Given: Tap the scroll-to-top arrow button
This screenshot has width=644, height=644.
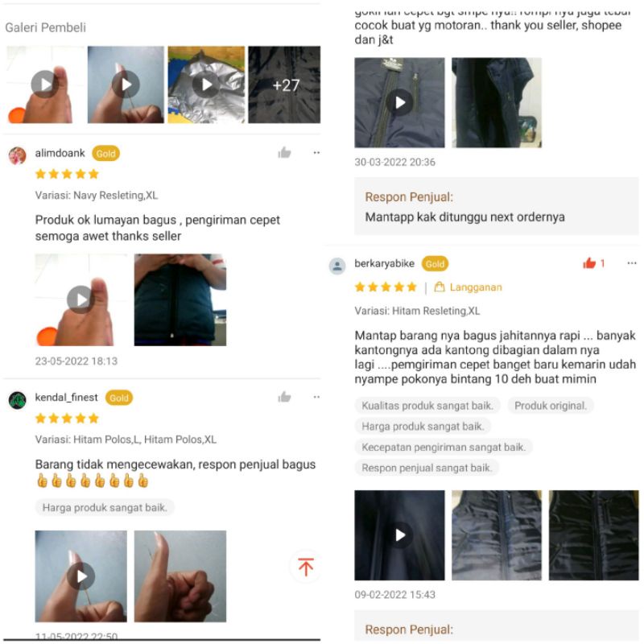Looking at the screenshot, I should pyautogui.click(x=306, y=568).
